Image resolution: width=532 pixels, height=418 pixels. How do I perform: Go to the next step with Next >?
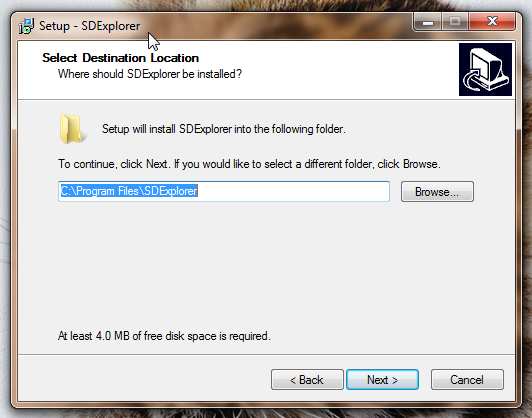(382, 380)
